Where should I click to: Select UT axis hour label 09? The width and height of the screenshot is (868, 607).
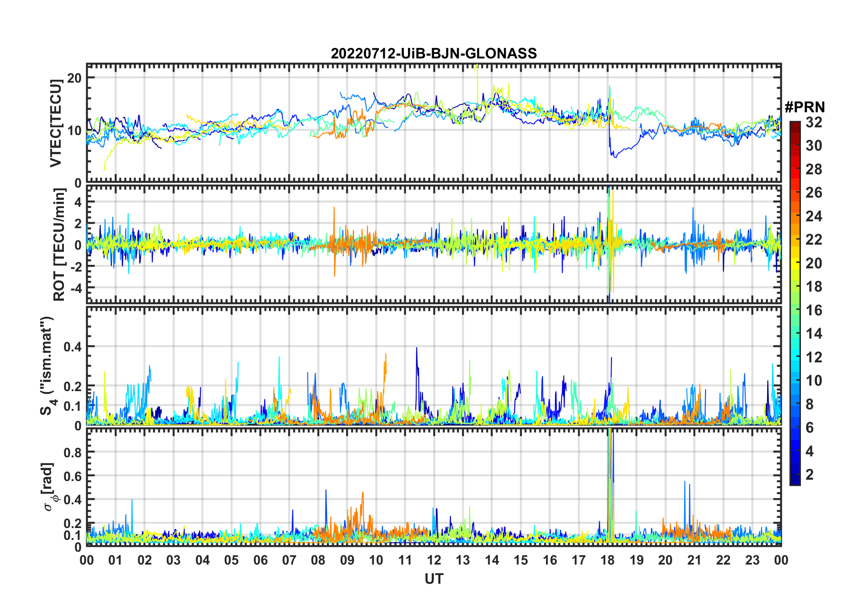click(x=347, y=560)
